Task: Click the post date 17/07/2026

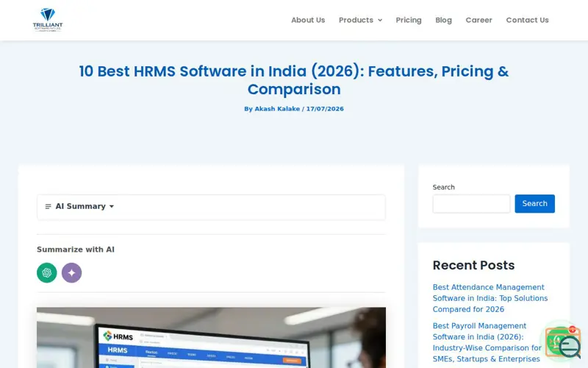Action: [325, 109]
